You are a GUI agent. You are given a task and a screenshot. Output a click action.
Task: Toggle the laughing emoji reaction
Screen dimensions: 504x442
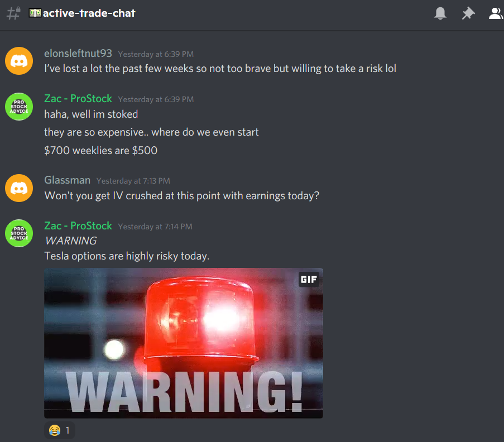60,430
